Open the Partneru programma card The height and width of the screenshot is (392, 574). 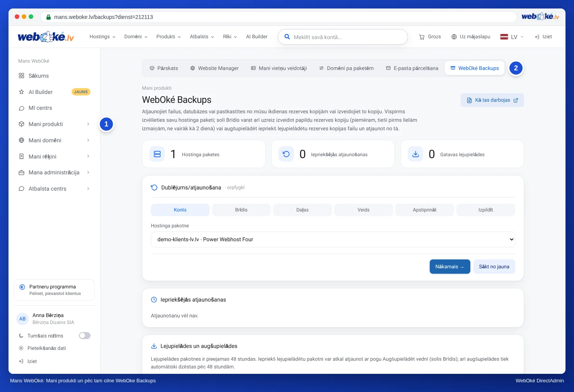[55, 290]
